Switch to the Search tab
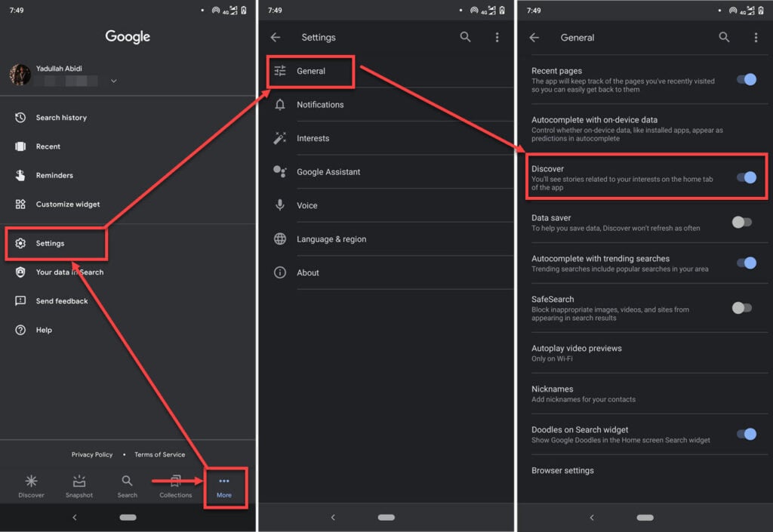The image size is (773, 532). point(127,486)
